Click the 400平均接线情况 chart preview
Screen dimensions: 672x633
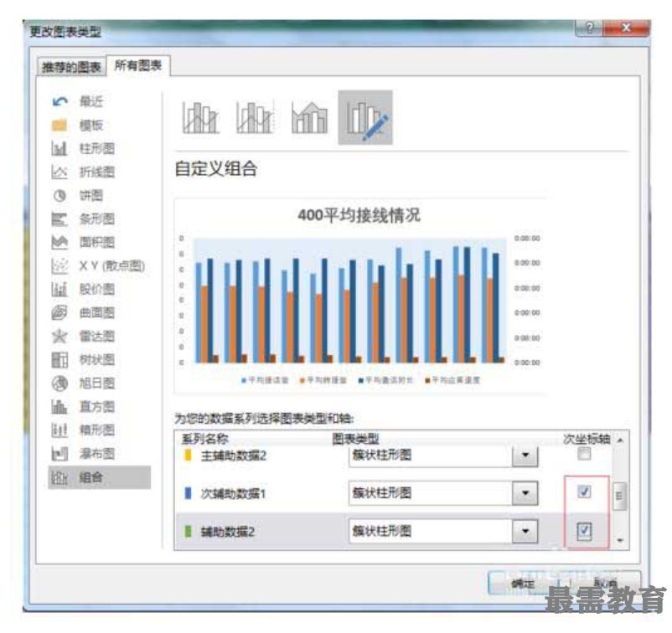point(359,296)
